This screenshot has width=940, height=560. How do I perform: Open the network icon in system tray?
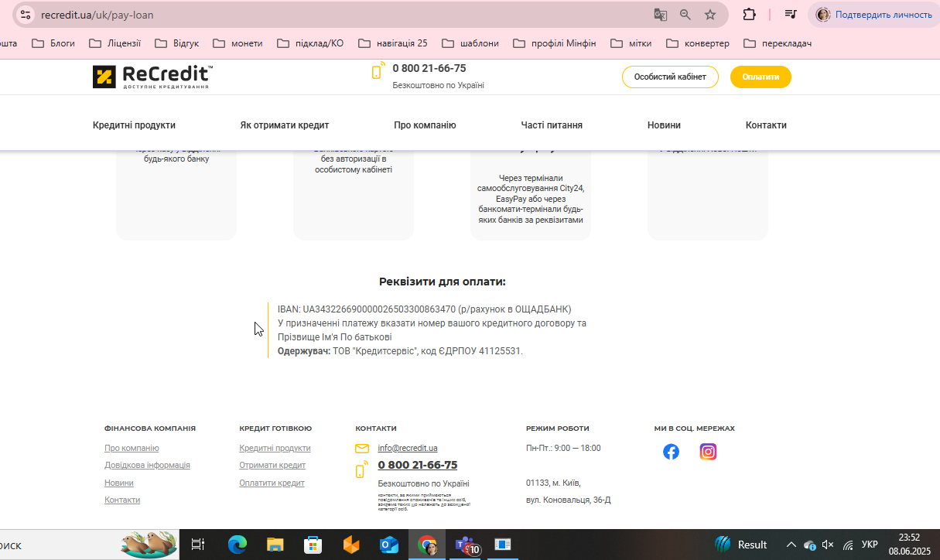(x=848, y=545)
